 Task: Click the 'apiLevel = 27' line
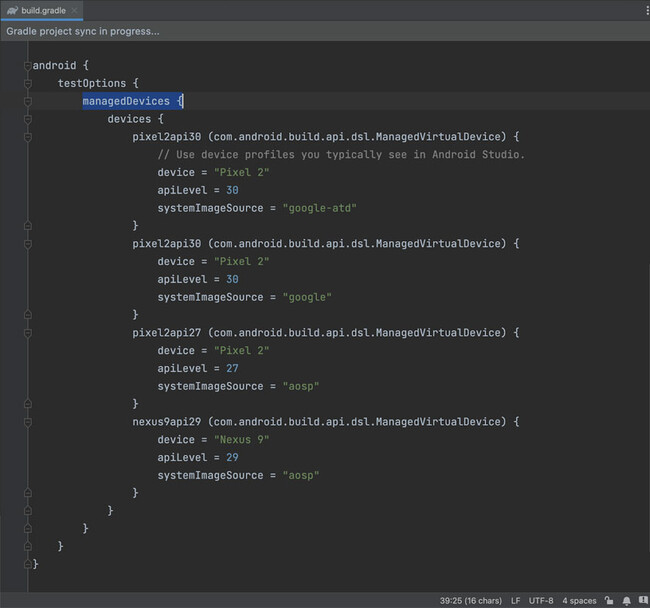(198, 368)
